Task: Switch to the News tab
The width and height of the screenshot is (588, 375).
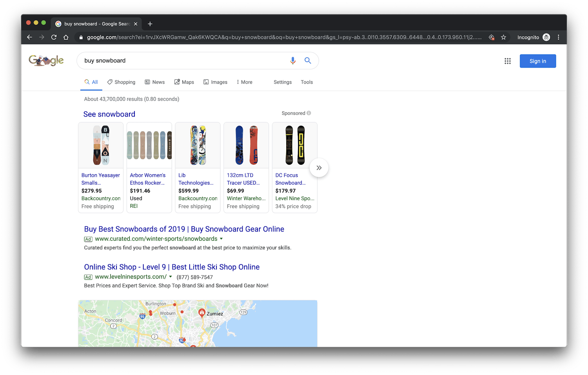Action: [154, 82]
